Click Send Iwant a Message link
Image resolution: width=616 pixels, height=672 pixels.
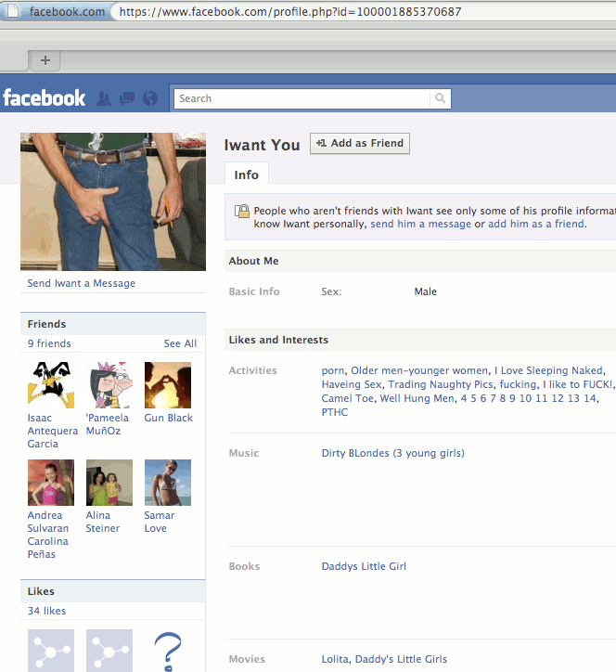click(82, 283)
